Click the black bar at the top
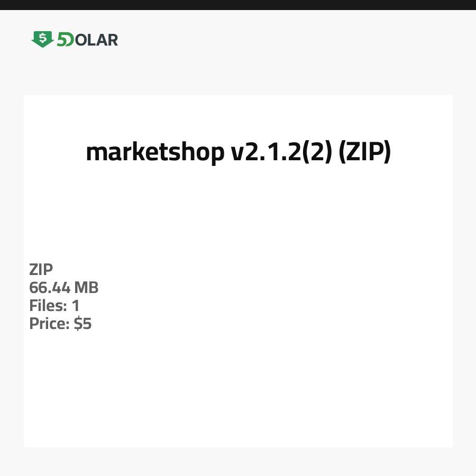Screen dimensions: 476x476 [x=238, y=5]
